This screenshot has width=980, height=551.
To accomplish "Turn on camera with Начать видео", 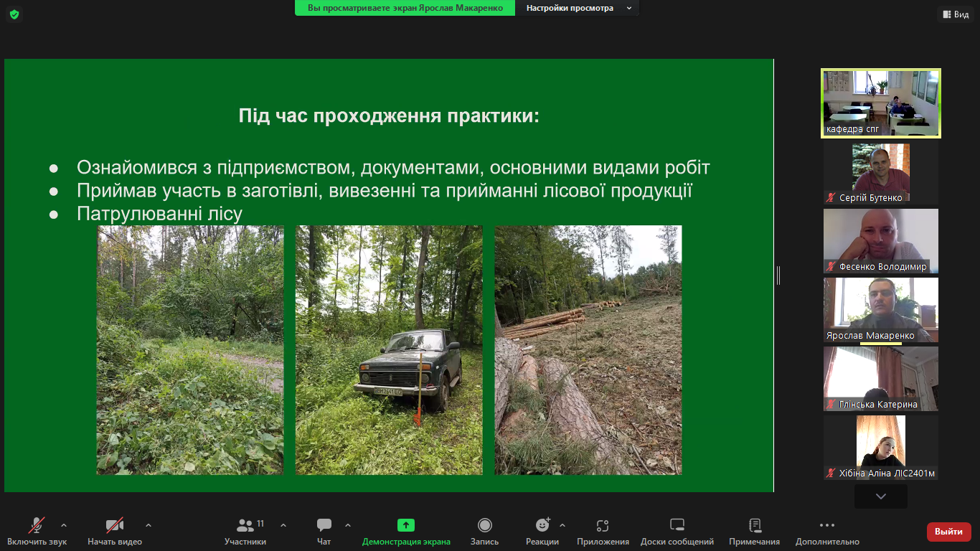I will point(114,531).
